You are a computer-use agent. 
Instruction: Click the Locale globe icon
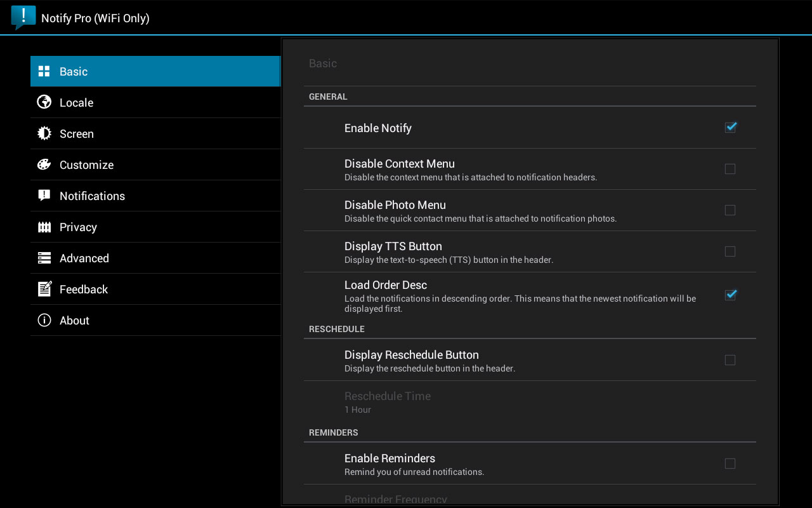click(x=44, y=102)
